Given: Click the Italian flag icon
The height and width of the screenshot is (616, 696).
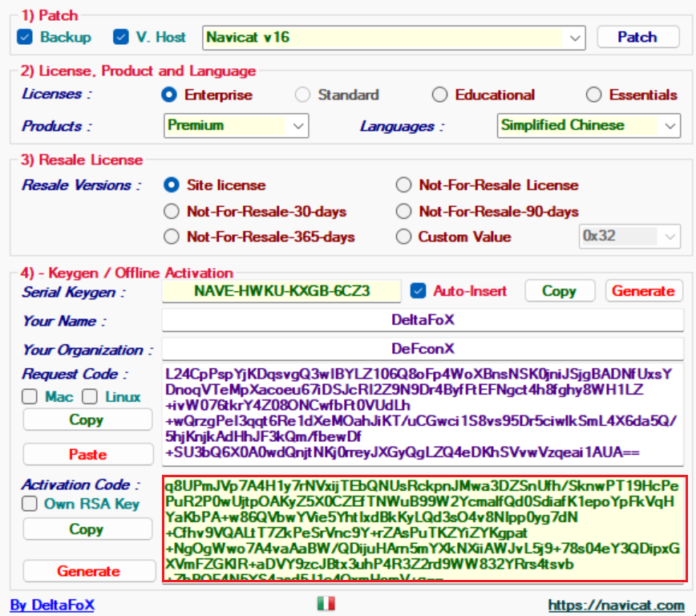Looking at the screenshot, I should pos(326,604).
